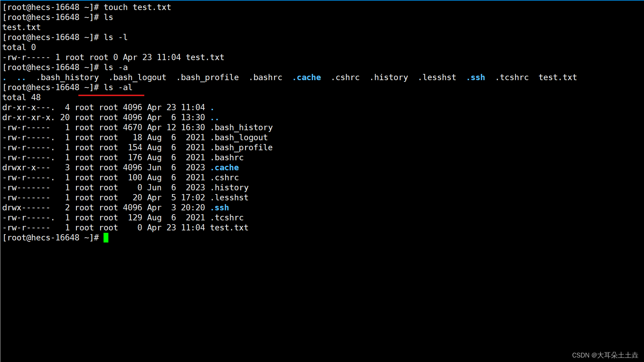
Task: Click the permissions 'drwx------' of .ssh
Action: [x=26, y=208]
